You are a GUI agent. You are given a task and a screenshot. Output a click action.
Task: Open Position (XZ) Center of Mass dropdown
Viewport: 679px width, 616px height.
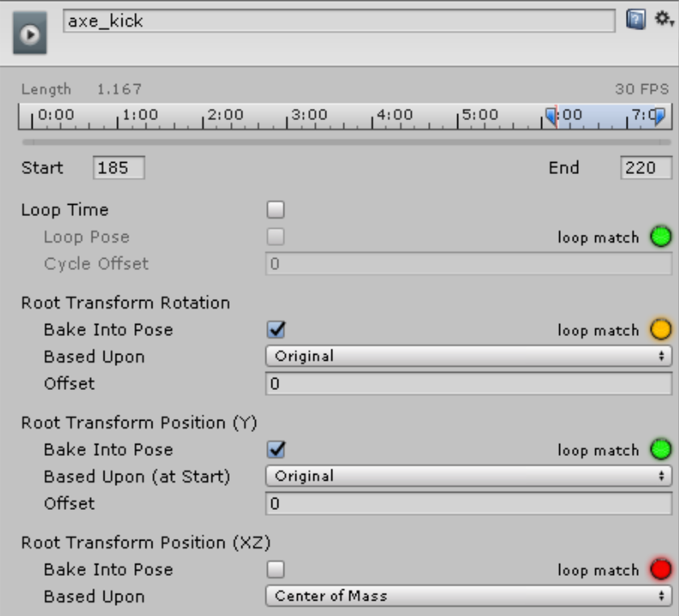click(x=468, y=596)
